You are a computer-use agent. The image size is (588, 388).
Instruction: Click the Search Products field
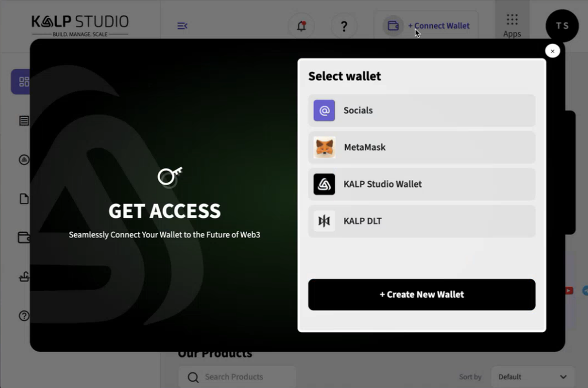coord(241,377)
